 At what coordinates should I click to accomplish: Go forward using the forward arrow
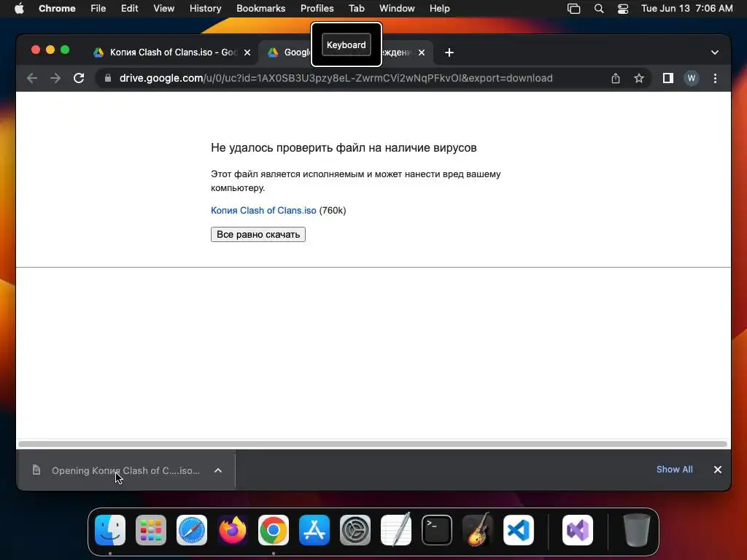click(x=55, y=78)
